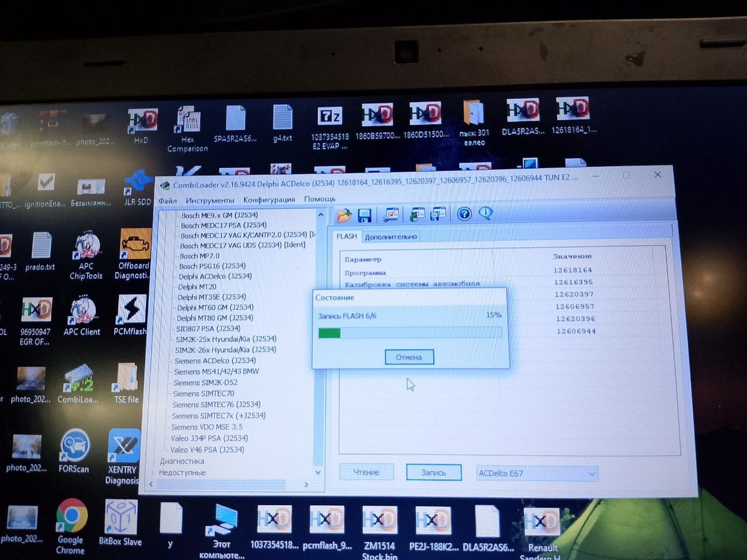Click the Open file folder toolbar icon
The height and width of the screenshot is (560, 747).
[x=344, y=215]
